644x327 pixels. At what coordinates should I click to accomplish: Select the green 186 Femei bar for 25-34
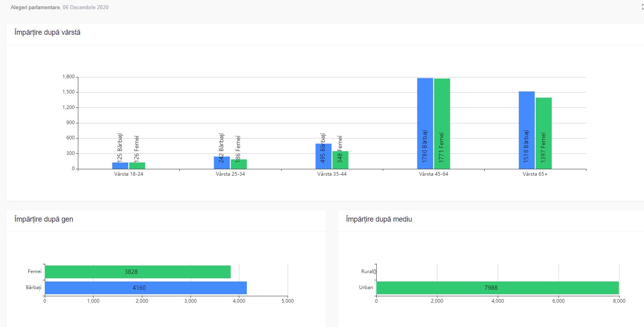(239, 164)
